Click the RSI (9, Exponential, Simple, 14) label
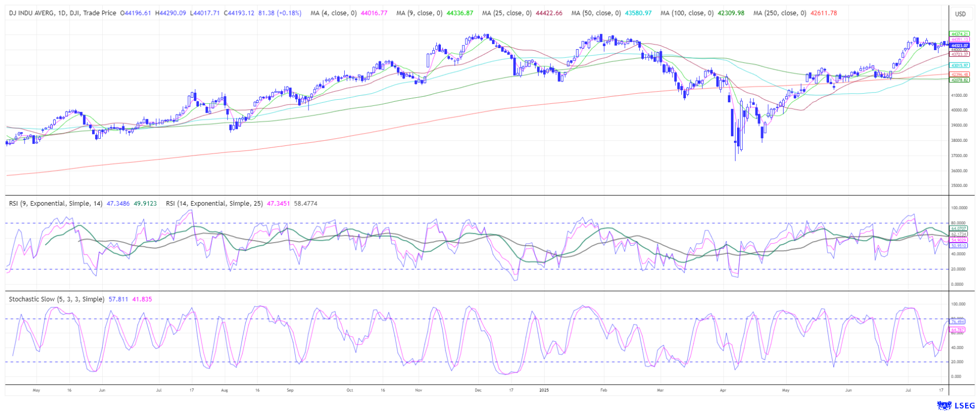This screenshot has height=411, width=980. click(55, 204)
